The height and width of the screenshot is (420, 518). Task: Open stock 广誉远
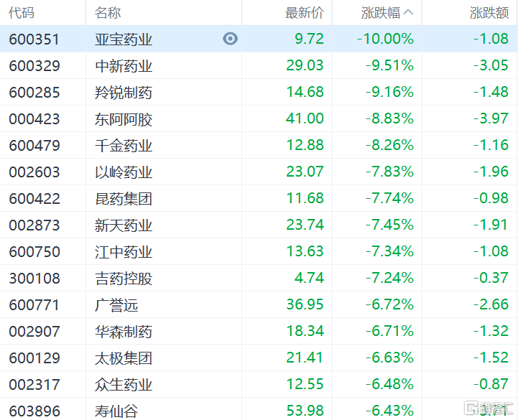coord(116,305)
